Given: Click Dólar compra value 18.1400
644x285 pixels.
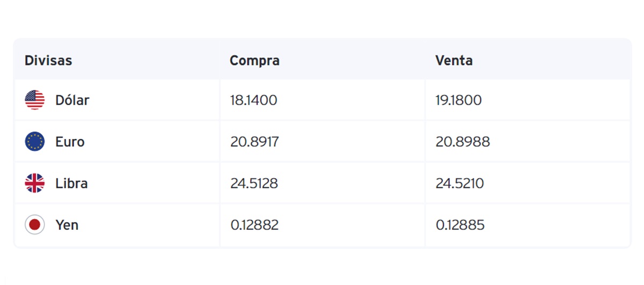Looking at the screenshot, I should 254,100.
